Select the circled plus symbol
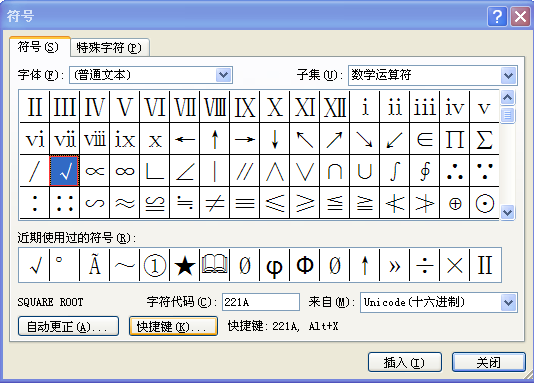Viewport: 534px width, 383px height. point(454,203)
